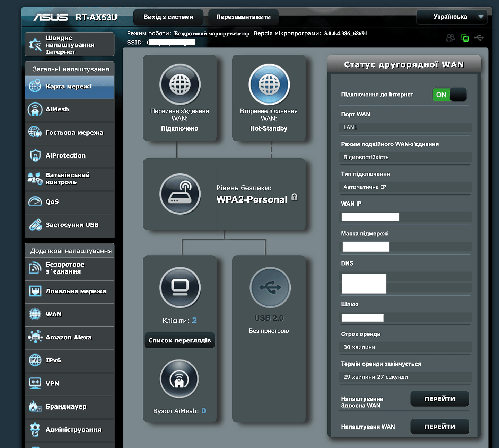Image resolution: width=499 pixels, height=448 pixels.
Task: Click the firmware version link 3.0.4.386_68691
Action: click(345, 34)
